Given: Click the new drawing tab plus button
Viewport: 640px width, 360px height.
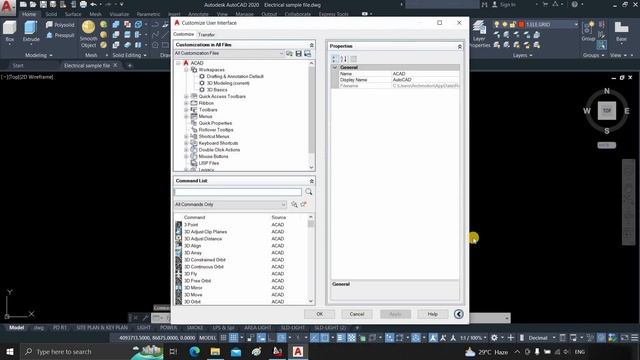Looking at the screenshot, I should point(130,65).
